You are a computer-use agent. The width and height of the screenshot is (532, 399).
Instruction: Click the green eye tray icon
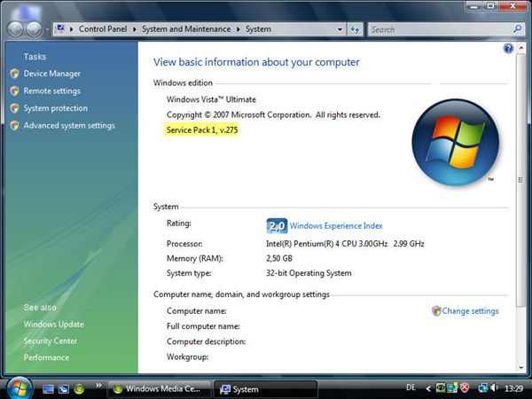coord(441,387)
